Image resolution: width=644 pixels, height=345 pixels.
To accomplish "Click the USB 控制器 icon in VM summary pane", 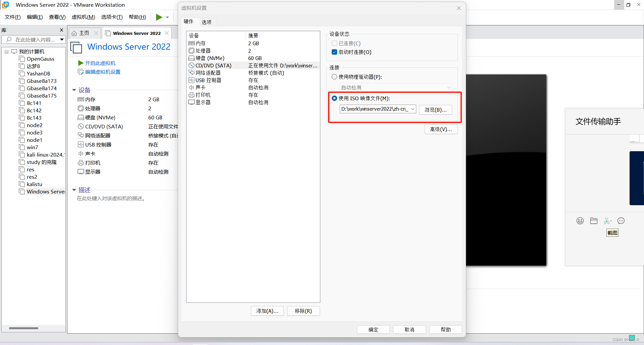I will 80,145.
